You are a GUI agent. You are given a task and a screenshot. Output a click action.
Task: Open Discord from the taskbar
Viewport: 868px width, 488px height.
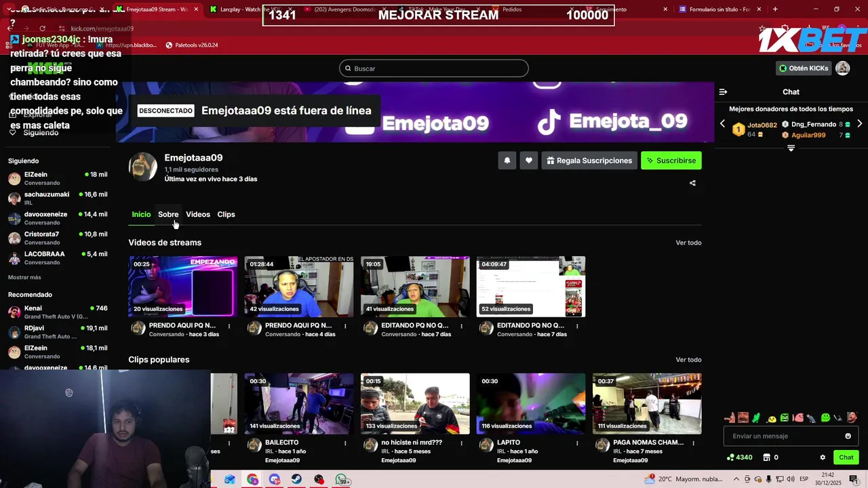[x=275, y=479]
